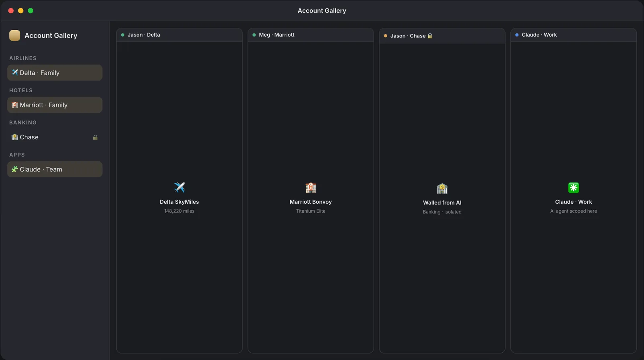This screenshot has width=644, height=360.
Task: Select Marriott · Family in the sidebar
Action: 55,105
